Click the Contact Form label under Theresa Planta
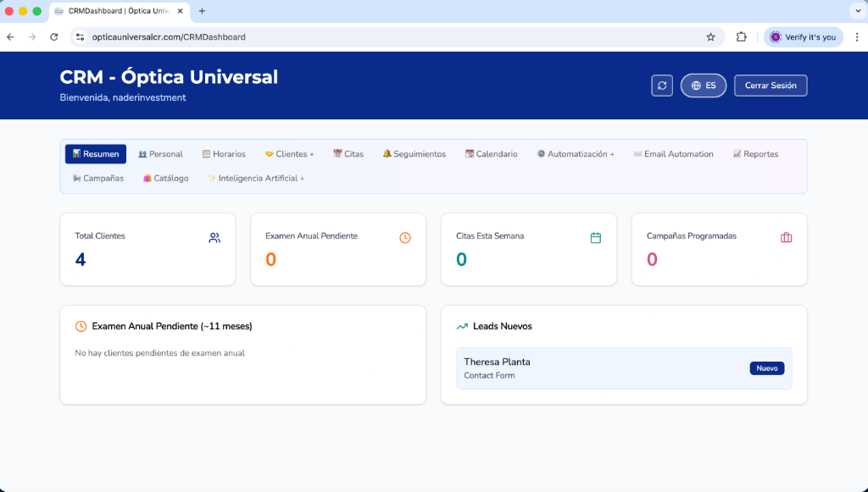868x492 pixels. coord(489,375)
